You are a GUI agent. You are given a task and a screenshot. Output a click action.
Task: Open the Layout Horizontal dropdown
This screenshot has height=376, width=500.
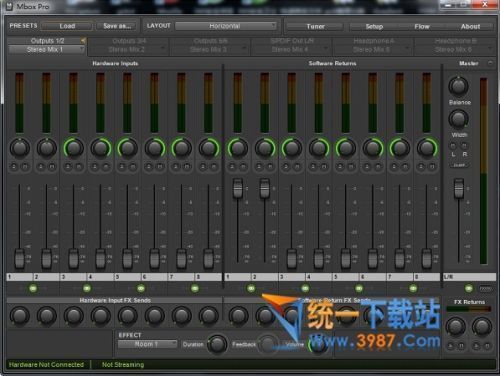click(226, 26)
